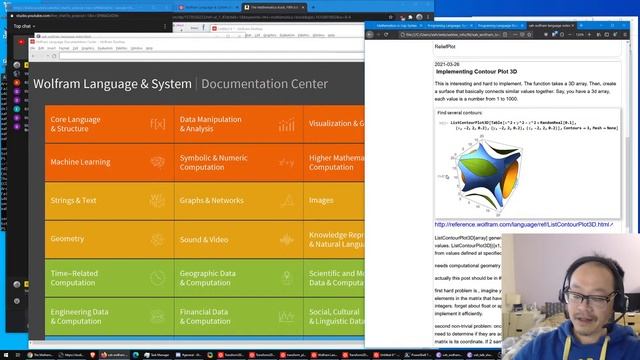Viewport: 640px width, 360px height.
Task: Open the Symbolic & Numeric Computation tile
Action: click(238, 162)
